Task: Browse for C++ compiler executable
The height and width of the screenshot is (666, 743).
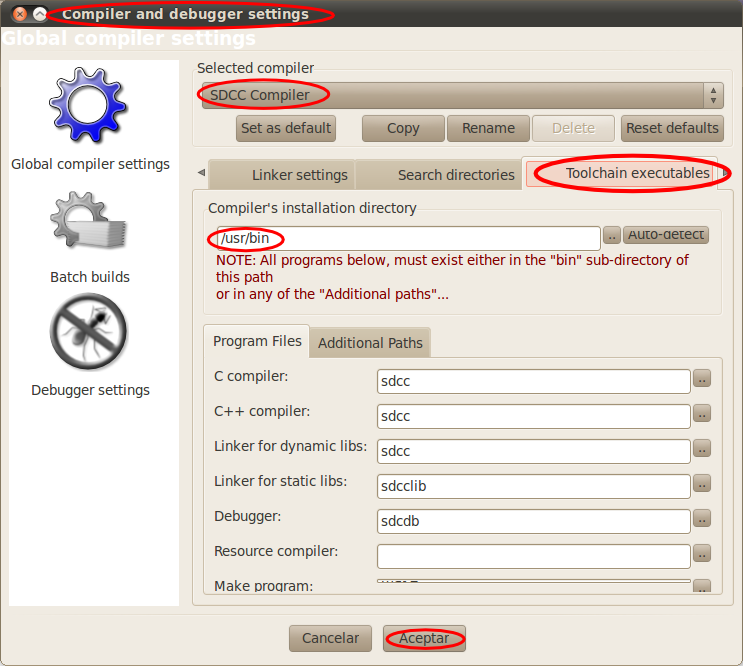Action: [x=702, y=414]
